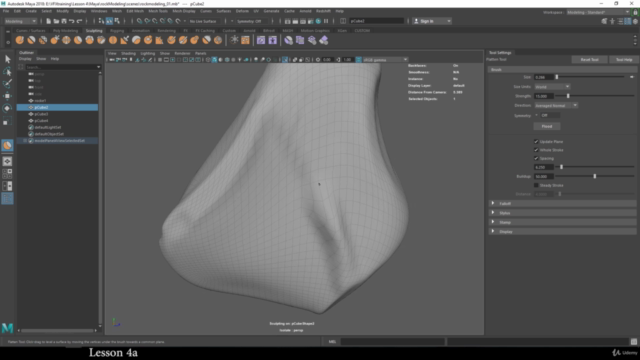Open the viewport Shading menu
The height and width of the screenshot is (360, 640).
coord(128,53)
